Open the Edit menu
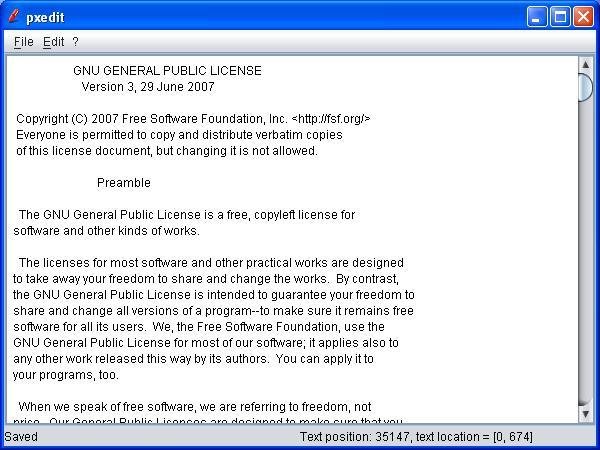 pyautogui.click(x=53, y=42)
